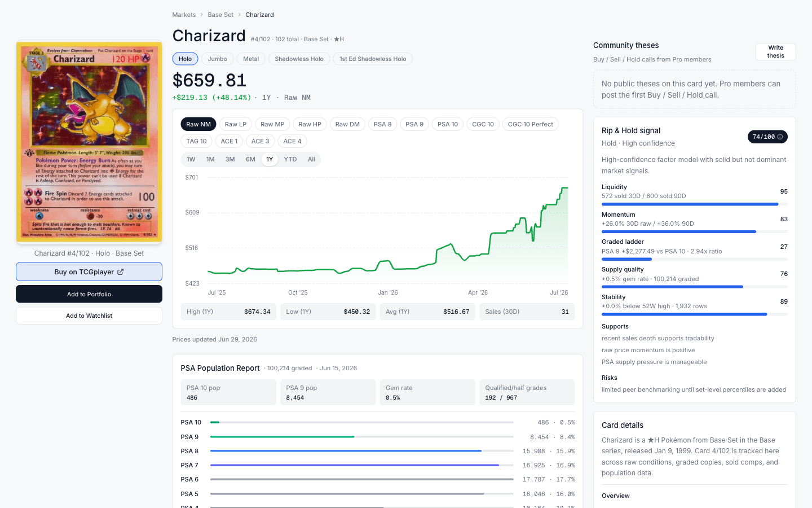Screen dimensions: 812x508
Task: Click the info icon in the 74/100 score badge
Action: pos(780,137)
